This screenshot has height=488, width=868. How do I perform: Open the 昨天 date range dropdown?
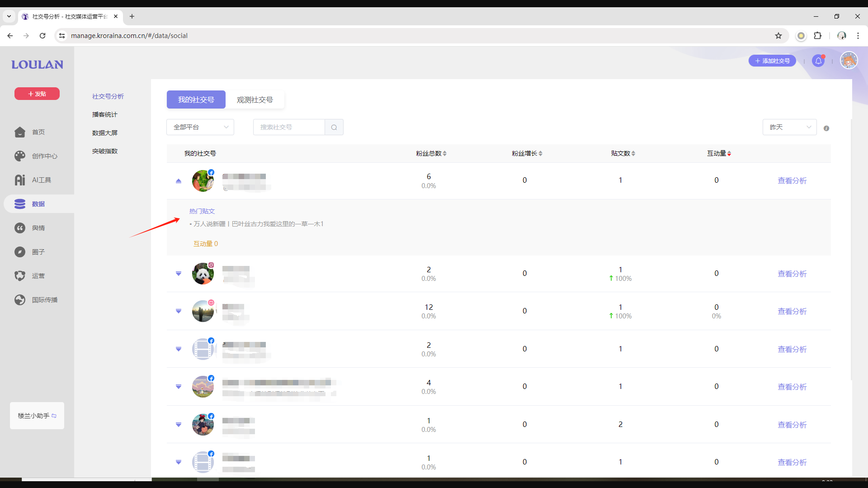click(789, 127)
